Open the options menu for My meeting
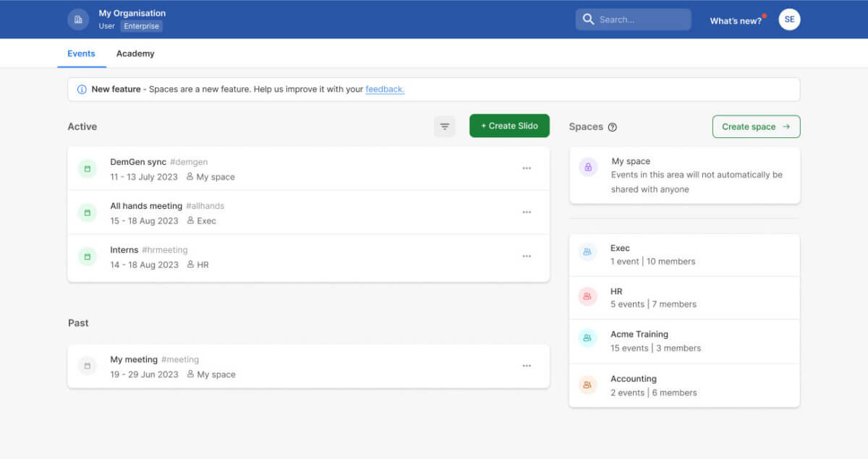The height and width of the screenshot is (459, 868). (527, 366)
